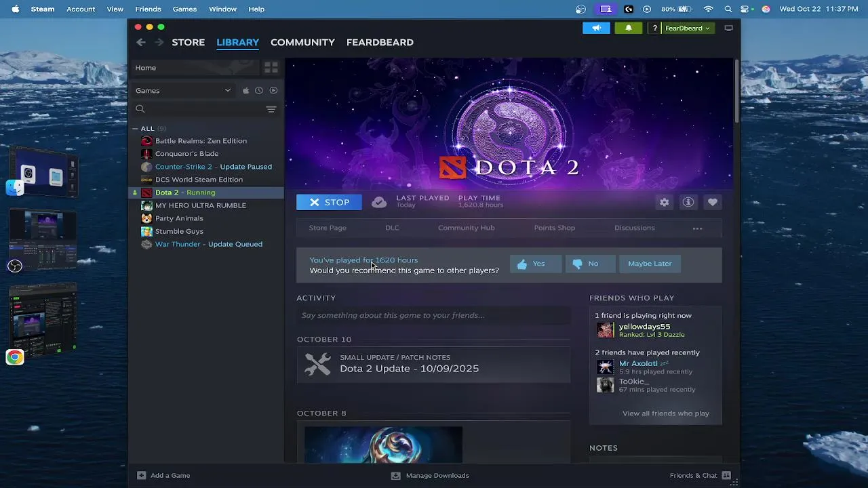Viewport: 868px width, 488px height.
Task: Open Chrome from the Dock
Action: (x=15, y=357)
